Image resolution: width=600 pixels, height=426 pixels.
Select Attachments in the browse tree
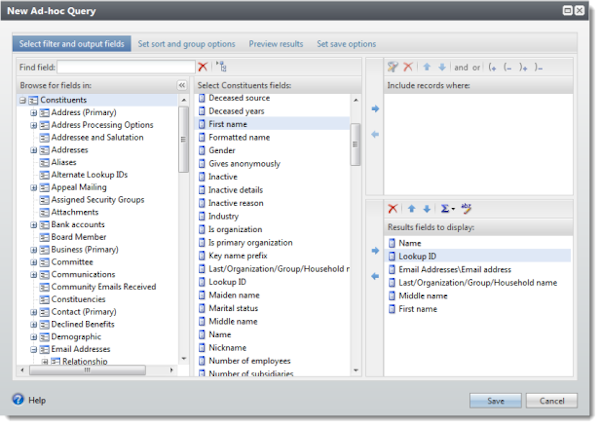[75, 212]
